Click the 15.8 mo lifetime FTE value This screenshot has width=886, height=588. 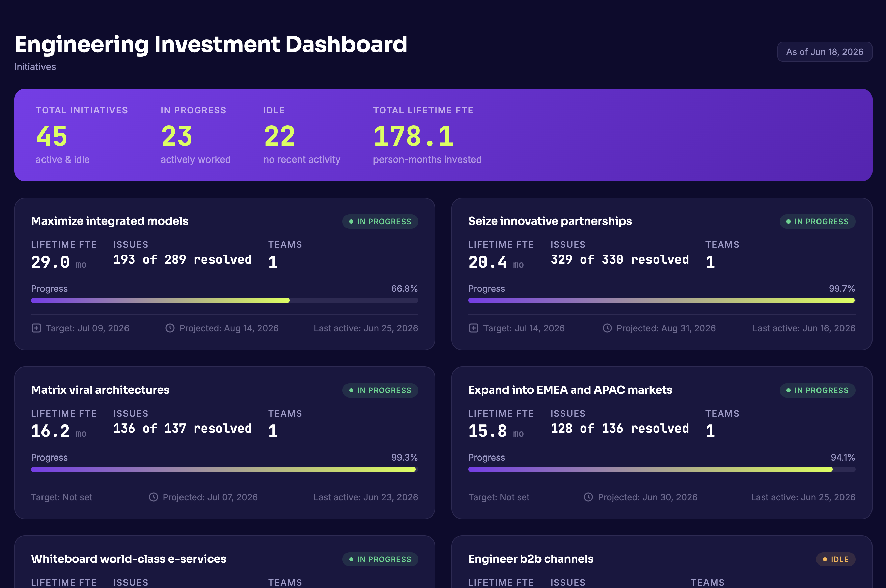tap(496, 431)
